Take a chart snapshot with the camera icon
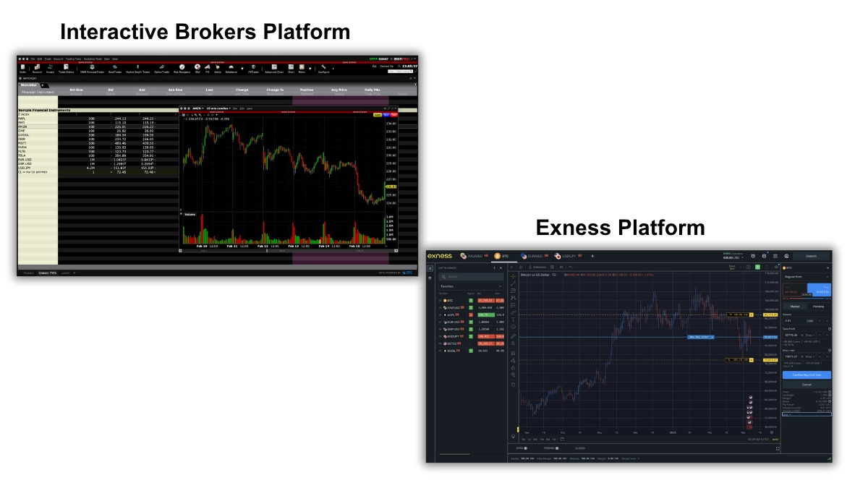This screenshot has height=488, width=868. coord(748,267)
